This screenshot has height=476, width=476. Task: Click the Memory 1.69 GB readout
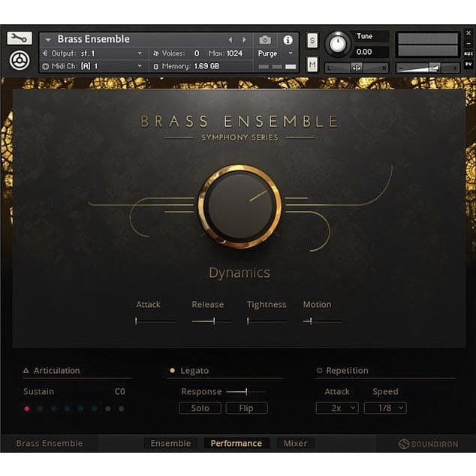(206, 66)
